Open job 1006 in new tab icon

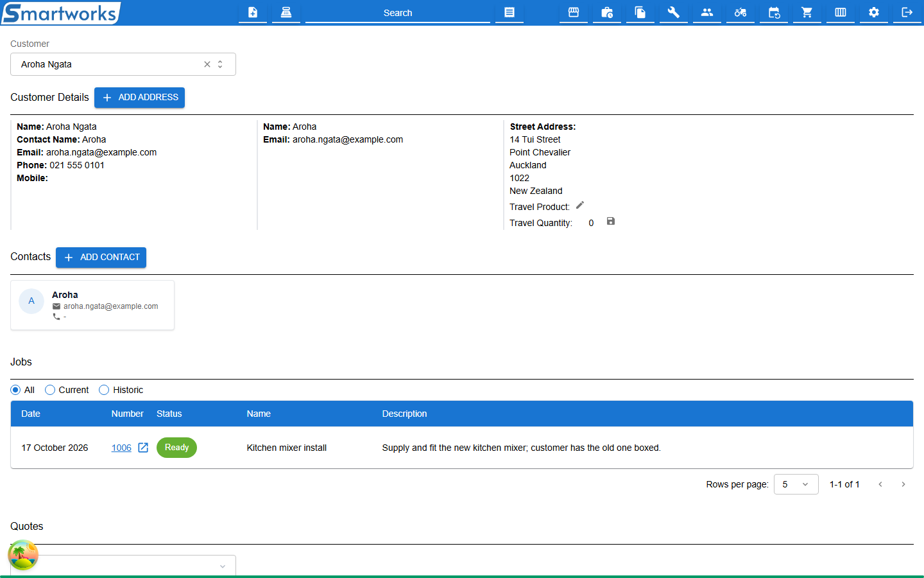pyautogui.click(x=143, y=448)
